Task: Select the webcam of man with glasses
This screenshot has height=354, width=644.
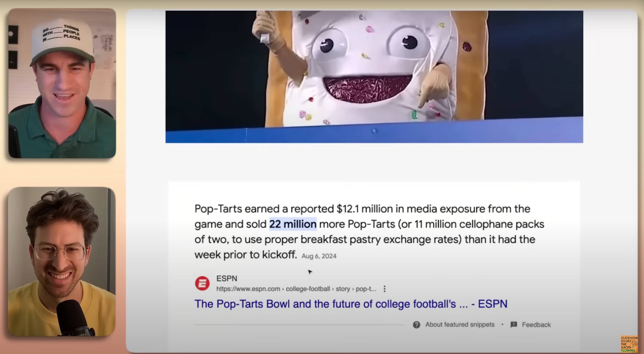Action: pos(62,262)
